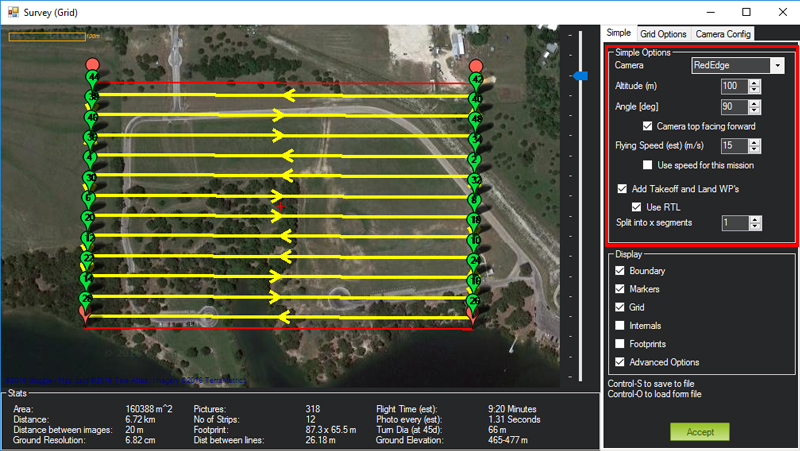Decrease Flying Speed using the down arrow
This screenshot has width=800, height=451.
click(x=755, y=149)
